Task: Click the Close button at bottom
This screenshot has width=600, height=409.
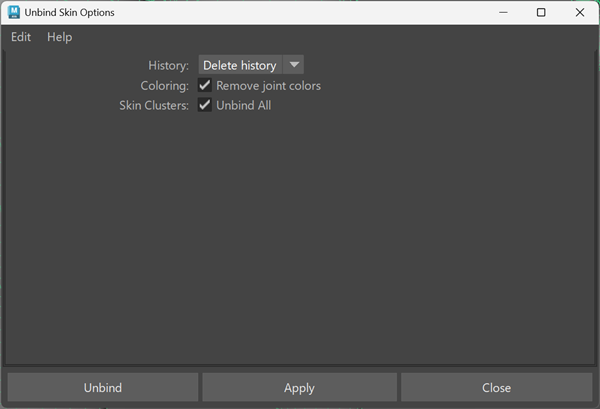Action: 496,387
